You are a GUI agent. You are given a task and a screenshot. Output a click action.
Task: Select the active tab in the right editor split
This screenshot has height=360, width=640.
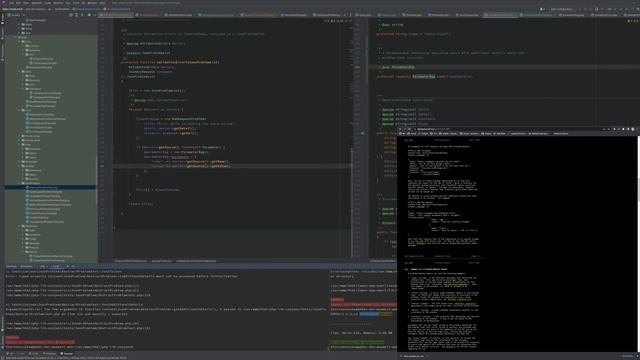500,15
